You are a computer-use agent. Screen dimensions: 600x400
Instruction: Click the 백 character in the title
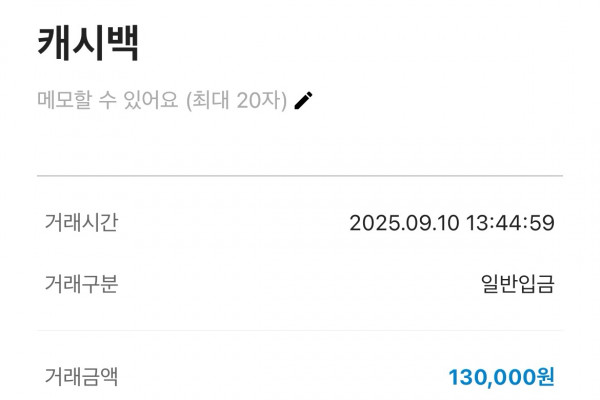(x=122, y=43)
